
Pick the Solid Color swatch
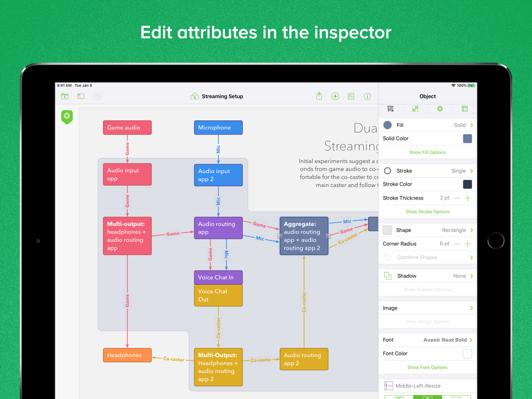click(x=468, y=138)
